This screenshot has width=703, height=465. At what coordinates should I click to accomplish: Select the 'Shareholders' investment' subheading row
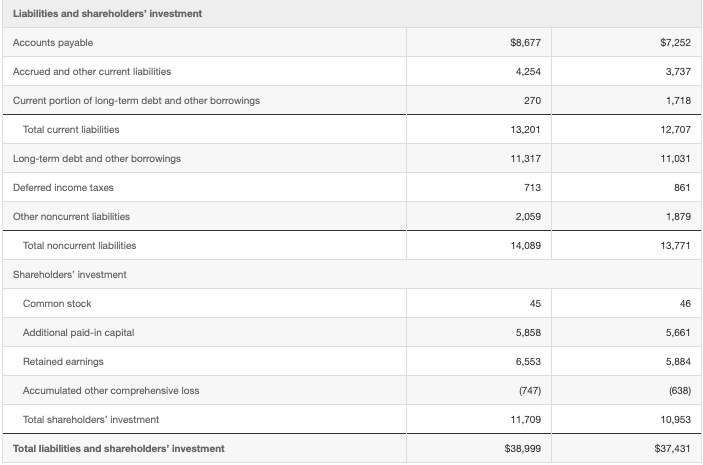point(352,274)
